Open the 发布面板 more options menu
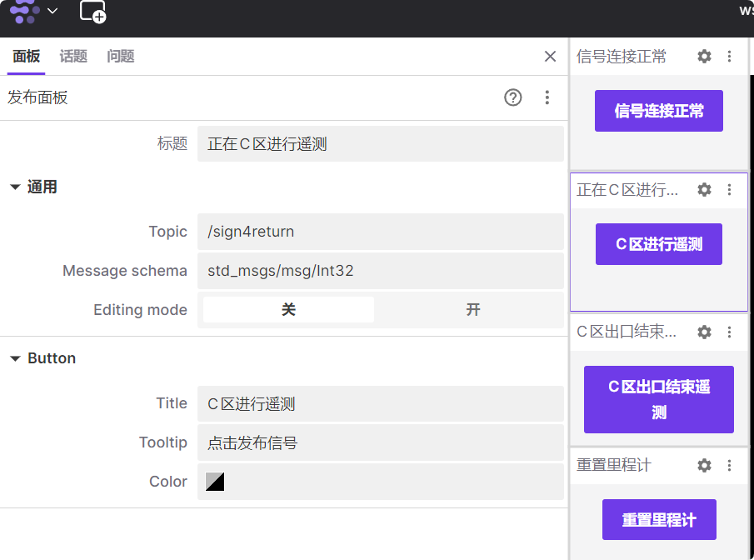The width and height of the screenshot is (754, 560). click(x=547, y=97)
